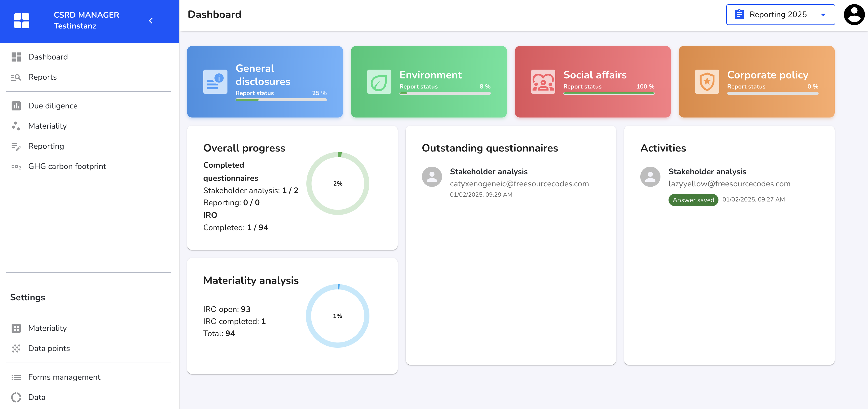Click the Data donut icon
The image size is (868, 409).
click(16, 397)
